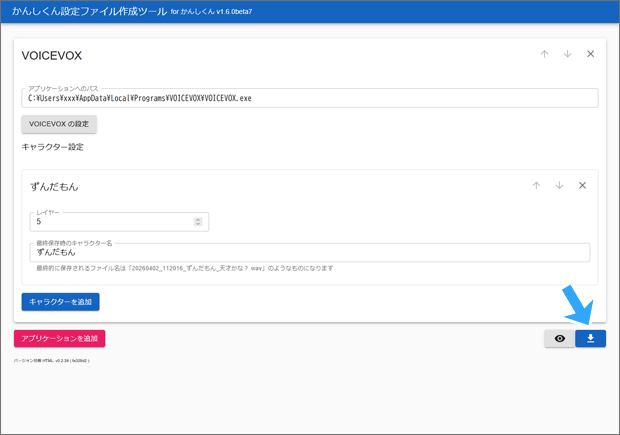Click the saved file name hint text

point(184,269)
